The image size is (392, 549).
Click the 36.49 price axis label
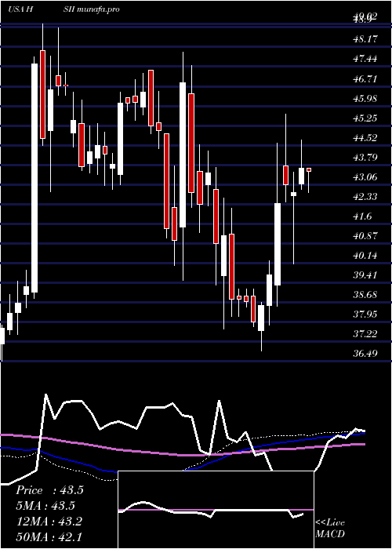click(x=365, y=354)
